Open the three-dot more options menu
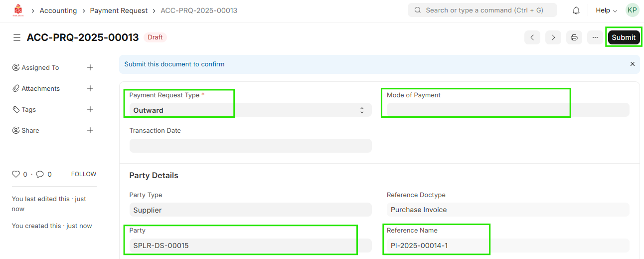Screen dimensions: 644x259 (595, 37)
